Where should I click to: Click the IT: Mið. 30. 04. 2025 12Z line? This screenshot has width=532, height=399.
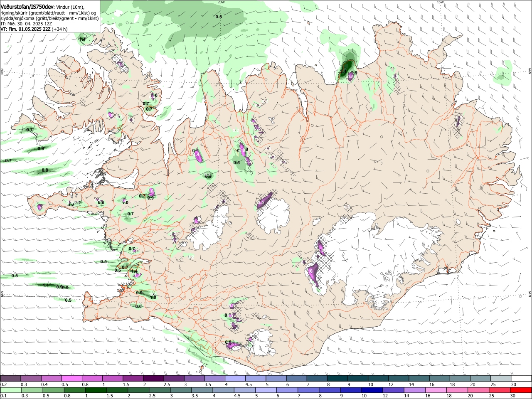26,24
